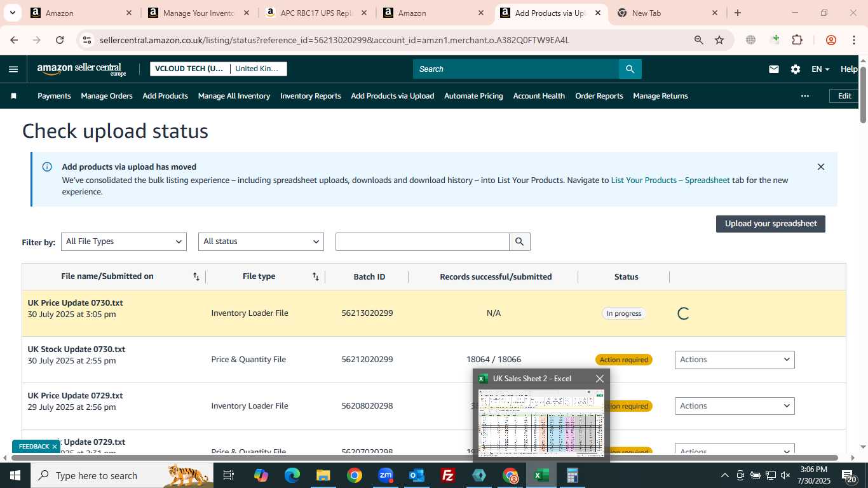
Task: Open Help in the header
Action: pos(849,69)
